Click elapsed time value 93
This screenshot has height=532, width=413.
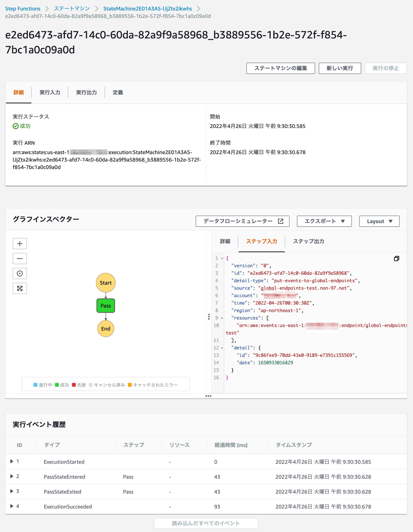pos(217,506)
